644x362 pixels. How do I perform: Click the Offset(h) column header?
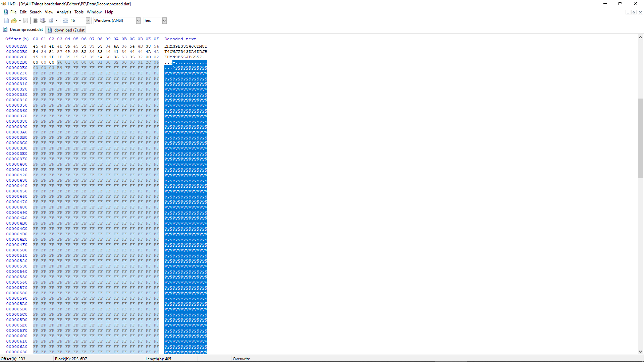(x=17, y=39)
